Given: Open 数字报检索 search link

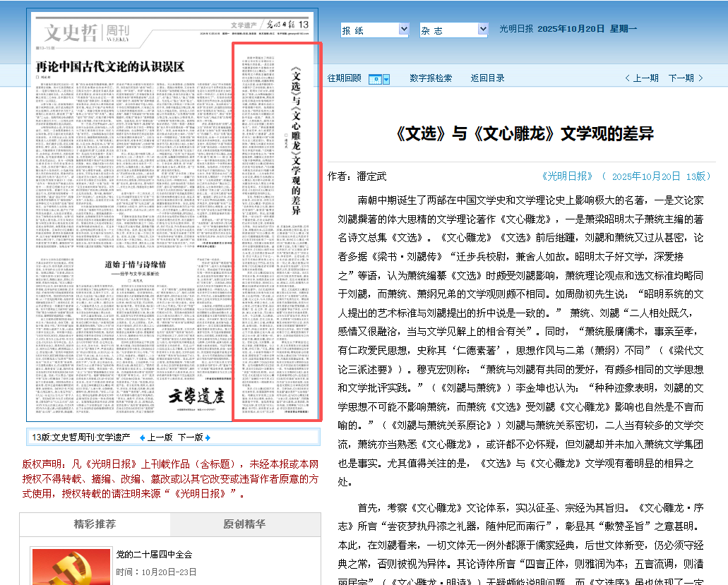Looking at the screenshot, I should tap(431, 78).
